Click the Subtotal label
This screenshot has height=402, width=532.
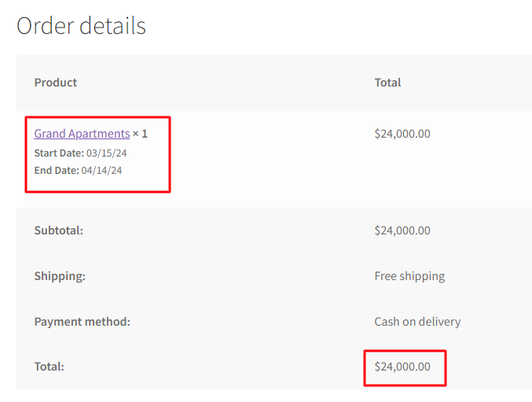(59, 231)
